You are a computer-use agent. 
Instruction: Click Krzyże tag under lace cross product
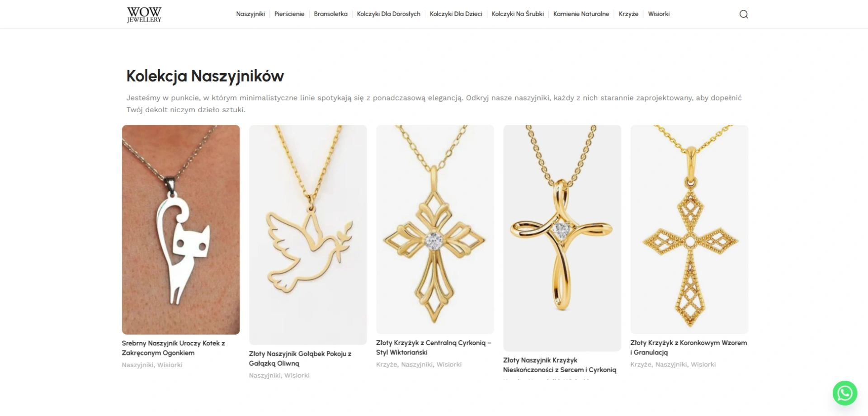click(x=640, y=364)
